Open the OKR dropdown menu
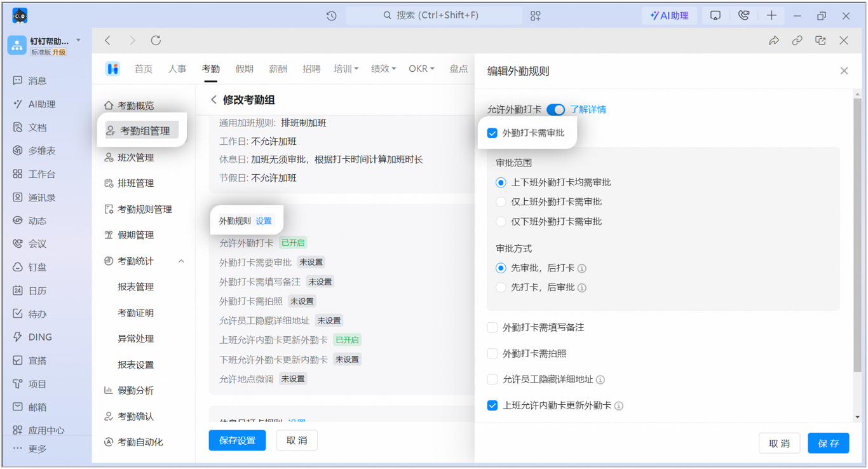 coord(421,69)
